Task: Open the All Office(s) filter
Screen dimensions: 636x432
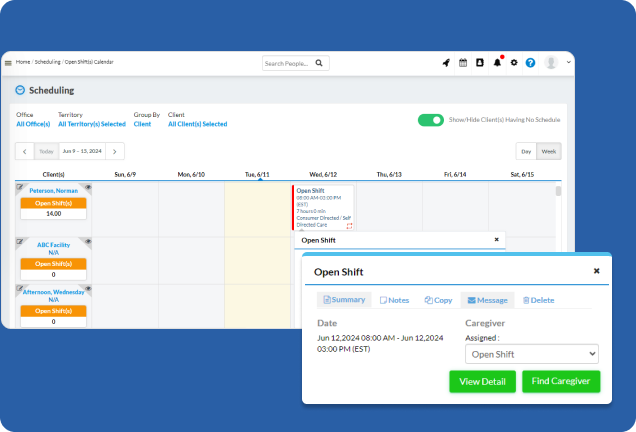Action: coord(31,124)
